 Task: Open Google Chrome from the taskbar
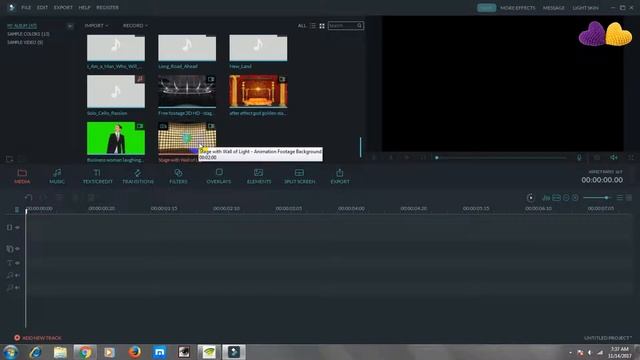tap(85, 352)
